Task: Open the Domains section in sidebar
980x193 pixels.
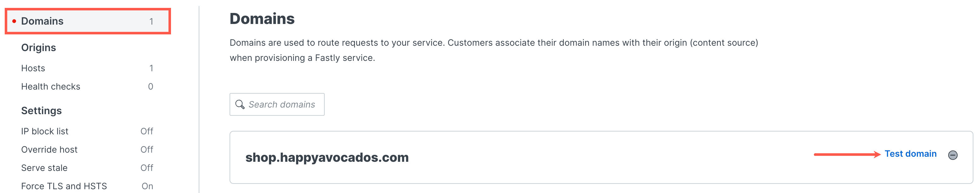Action: point(42,21)
